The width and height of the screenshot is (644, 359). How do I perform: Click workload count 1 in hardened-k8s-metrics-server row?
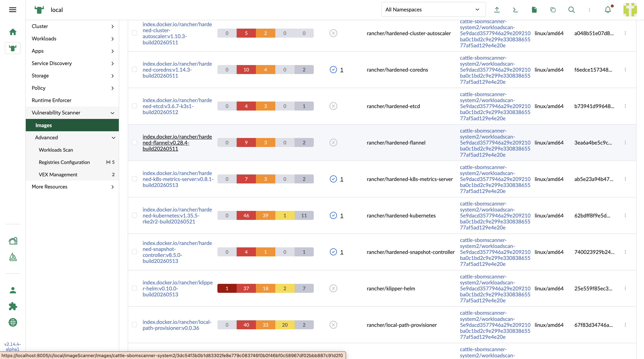(342, 179)
